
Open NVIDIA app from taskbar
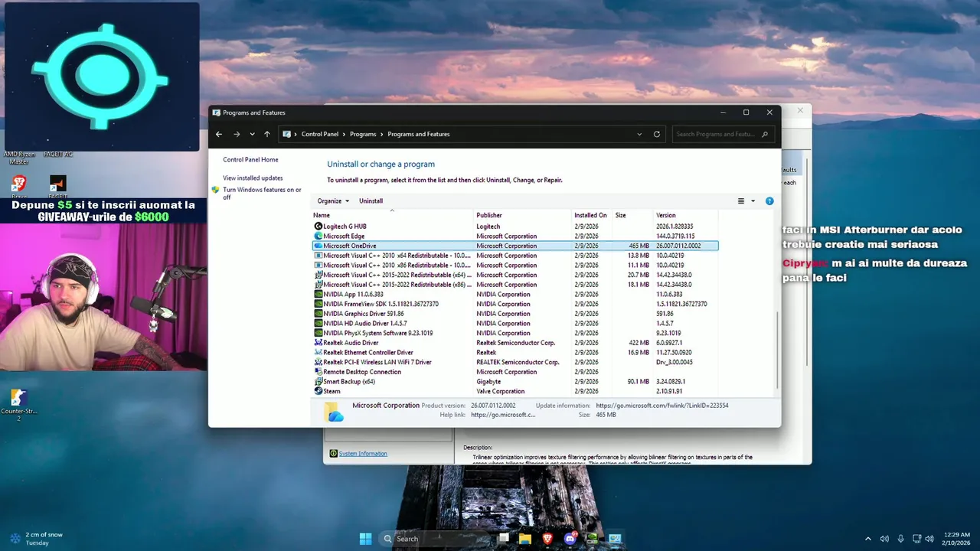(x=592, y=538)
